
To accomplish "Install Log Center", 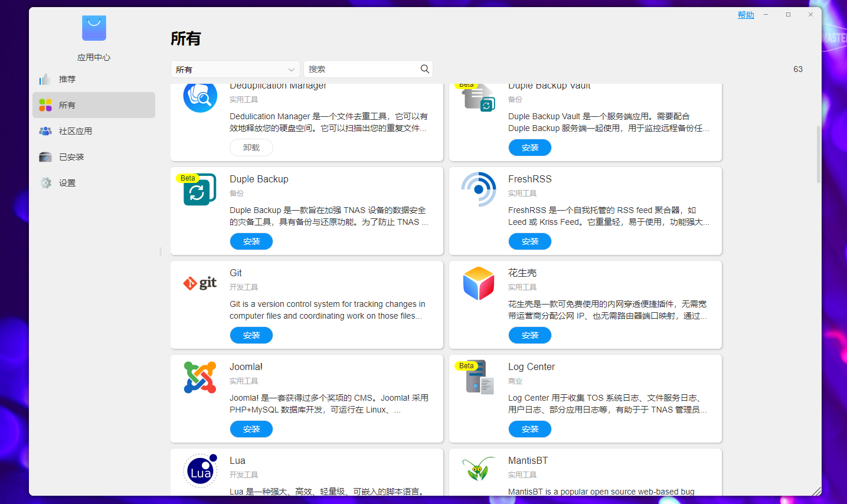I will pos(530,429).
